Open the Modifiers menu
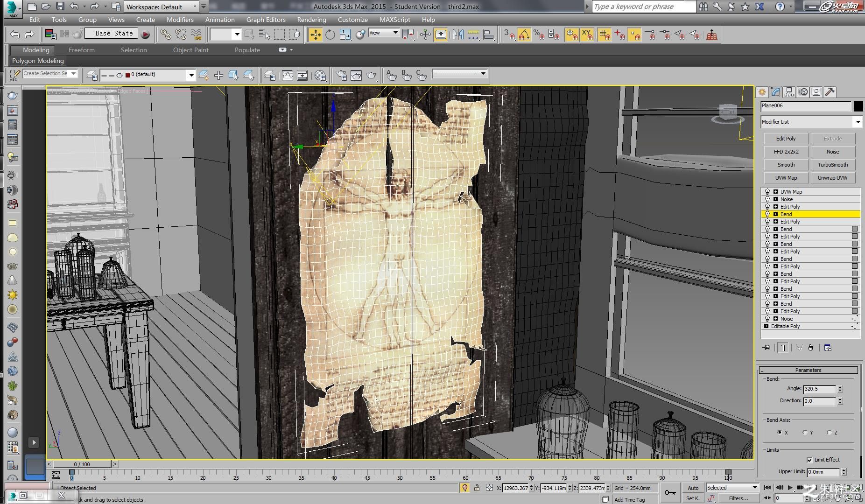Screen dimensions: 865x504 coord(180,20)
